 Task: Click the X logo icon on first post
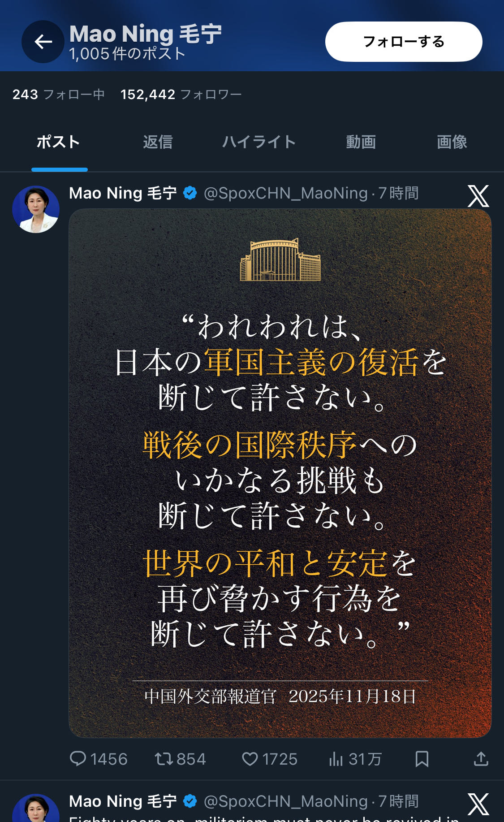478,196
